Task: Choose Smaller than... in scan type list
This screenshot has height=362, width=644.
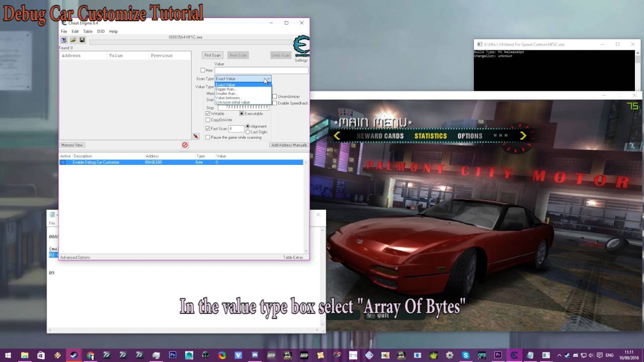Action: [x=243, y=94]
